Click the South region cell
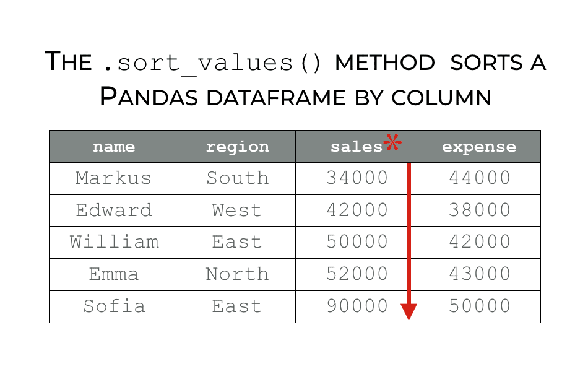Viewport: 588px width, 369px height. 238,178
